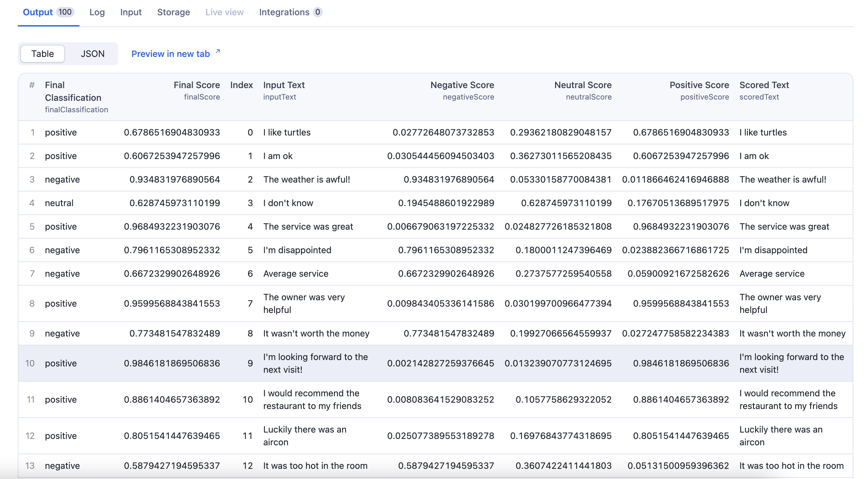
Task: Click scored text 'I don't know'
Action: (764, 203)
